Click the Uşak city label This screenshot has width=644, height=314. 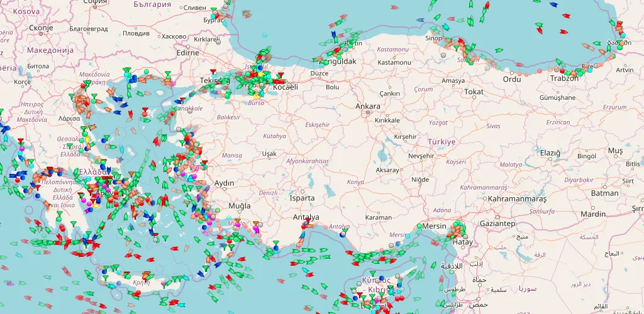coord(269,154)
